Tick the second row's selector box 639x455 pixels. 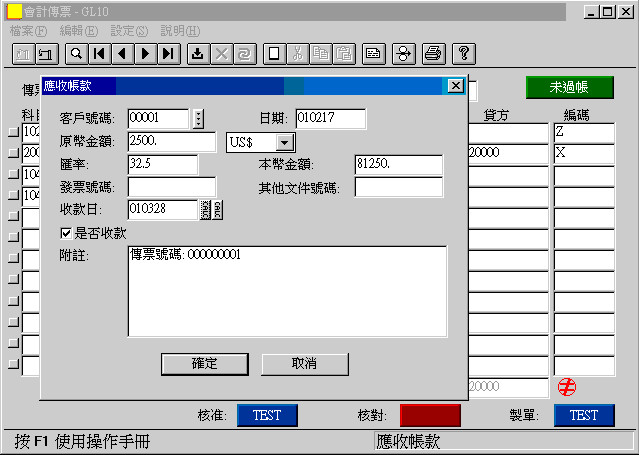[x=14, y=153]
